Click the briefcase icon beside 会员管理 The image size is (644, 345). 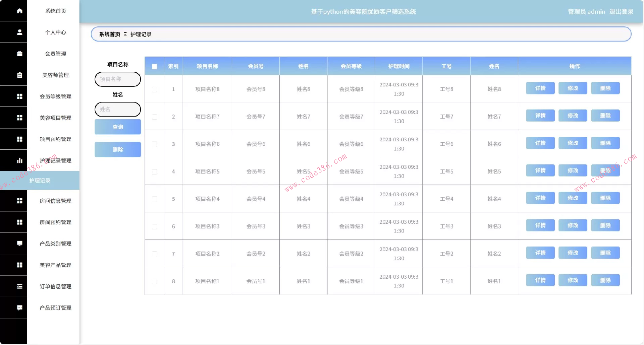pos(20,54)
